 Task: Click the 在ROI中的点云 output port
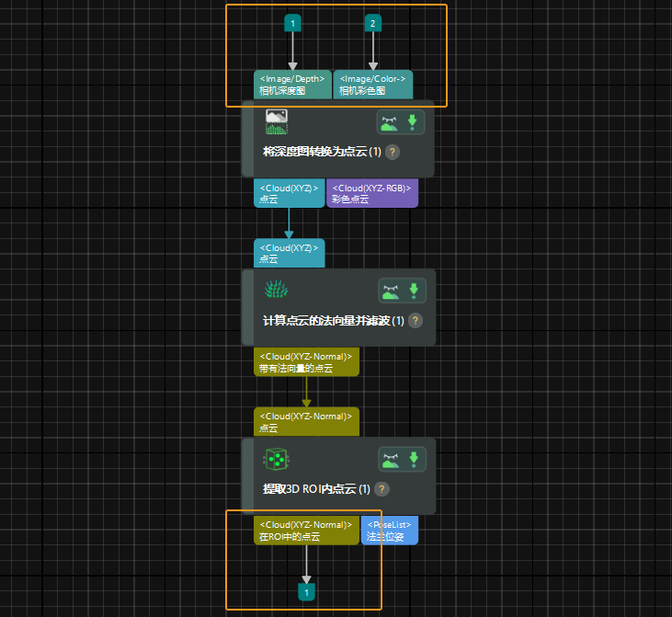coord(306,531)
